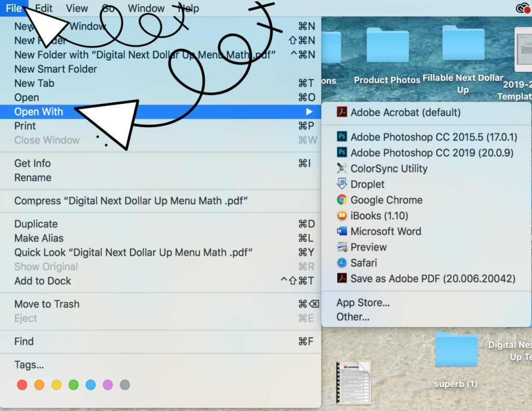Viewport: 532px width, 411px height.
Task: Choose Move to Trash
Action: (46, 304)
